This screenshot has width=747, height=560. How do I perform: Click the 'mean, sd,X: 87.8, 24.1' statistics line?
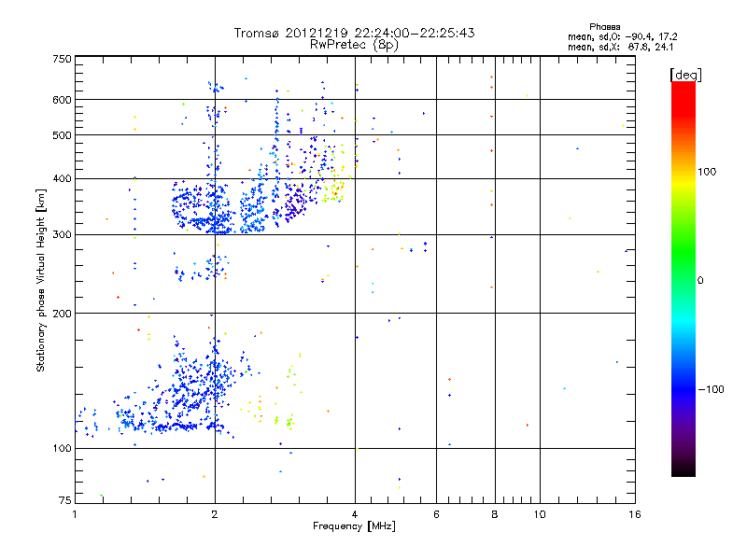pos(620,47)
